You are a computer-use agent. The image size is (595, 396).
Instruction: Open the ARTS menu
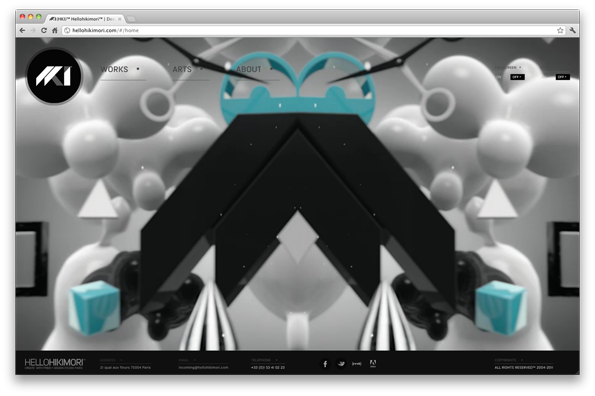182,69
